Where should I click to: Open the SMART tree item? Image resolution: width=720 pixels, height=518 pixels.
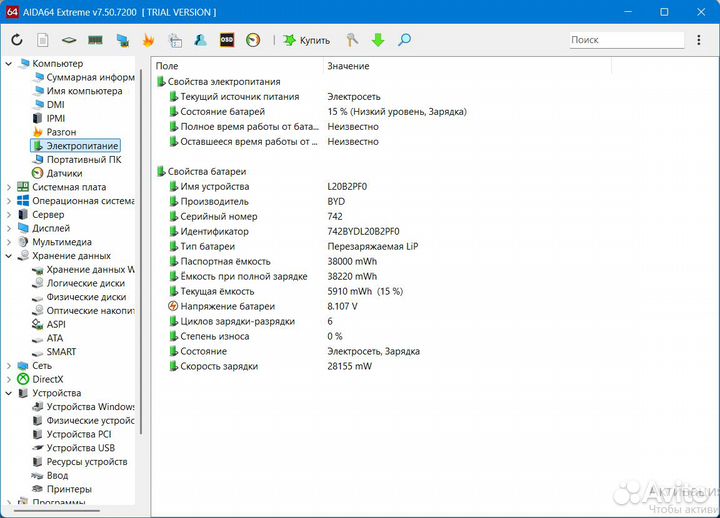tap(54, 352)
